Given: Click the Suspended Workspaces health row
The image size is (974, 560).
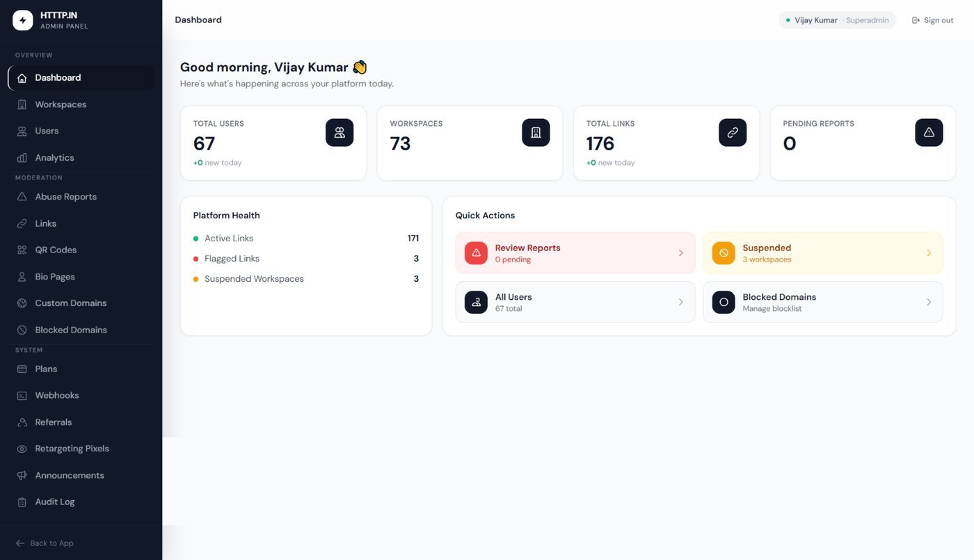Looking at the screenshot, I should pyautogui.click(x=306, y=279).
